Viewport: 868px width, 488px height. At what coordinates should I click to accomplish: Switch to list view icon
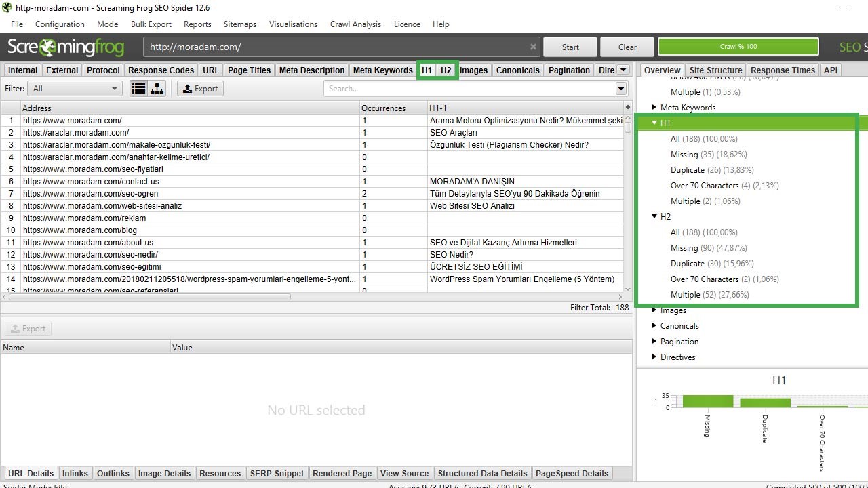pyautogui.click(x=139, y=89)
